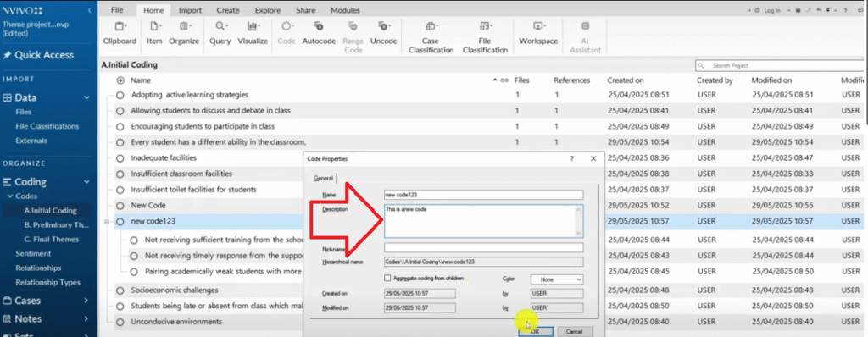Select circle for Allowing students to discuss row

click(x=120, y=111)
